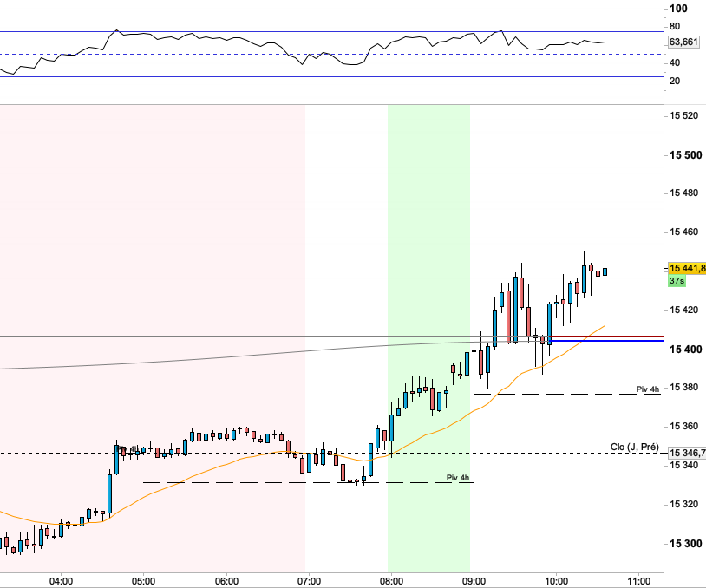Select the thick blue horizontal line near 15 400

point(607,341)
